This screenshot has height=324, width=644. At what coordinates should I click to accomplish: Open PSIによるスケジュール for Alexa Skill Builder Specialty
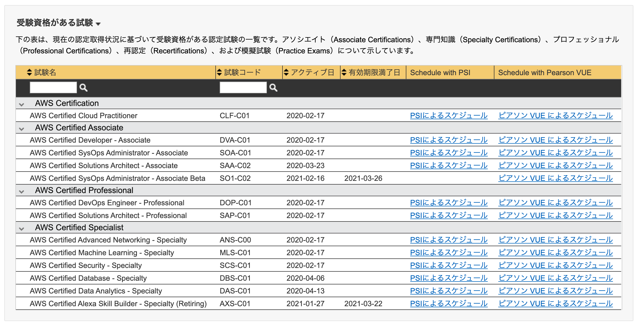click(449, 303)
